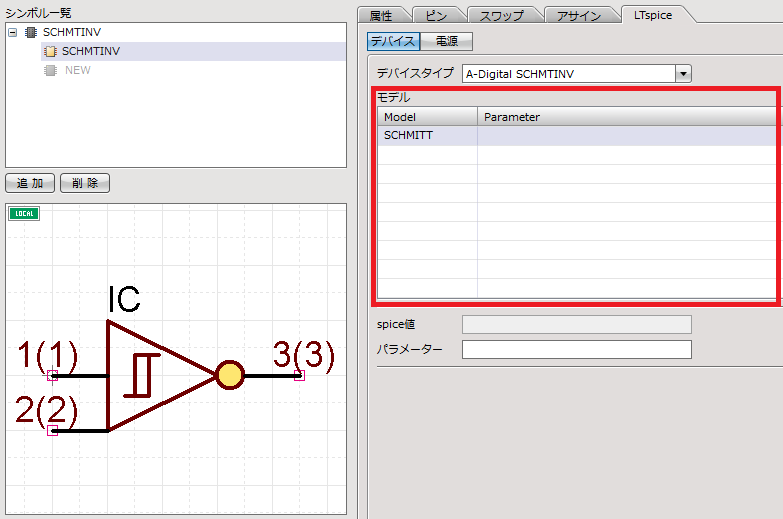This screenshot has width=783, height=519.
Task: Switch to the スワップ tab
Action: pos(502,15)
